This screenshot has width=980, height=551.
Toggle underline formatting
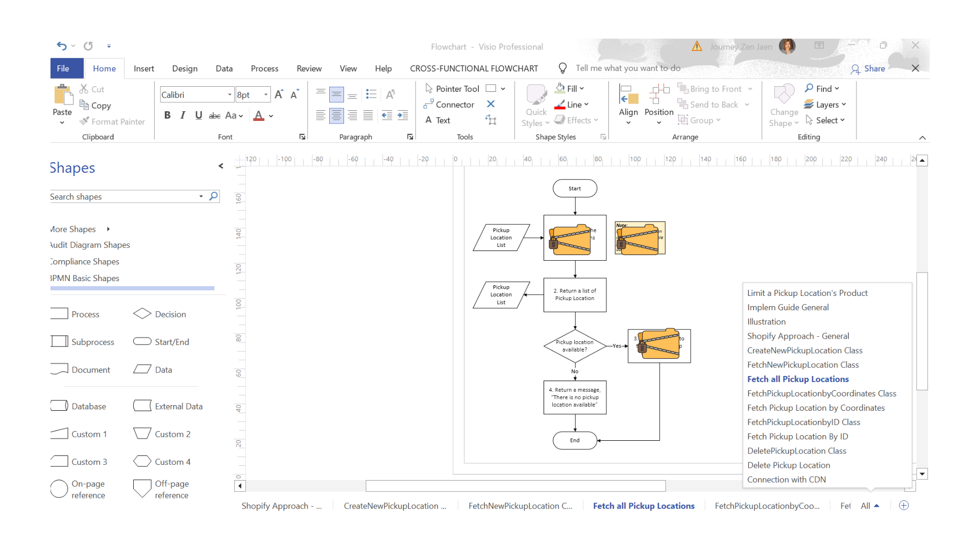199,115
